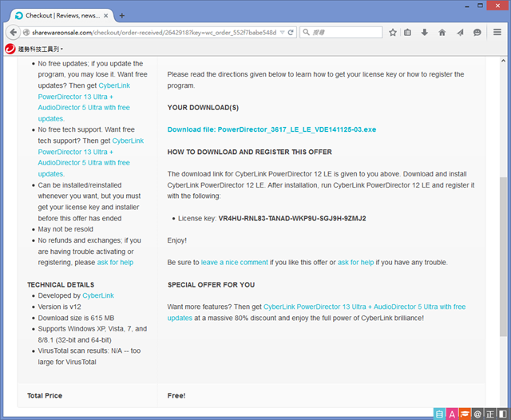Image resolution: width=511 pixels, height=420 pixels.
Task: Click the orange IME tray icon
Action: tap(465, 414)
